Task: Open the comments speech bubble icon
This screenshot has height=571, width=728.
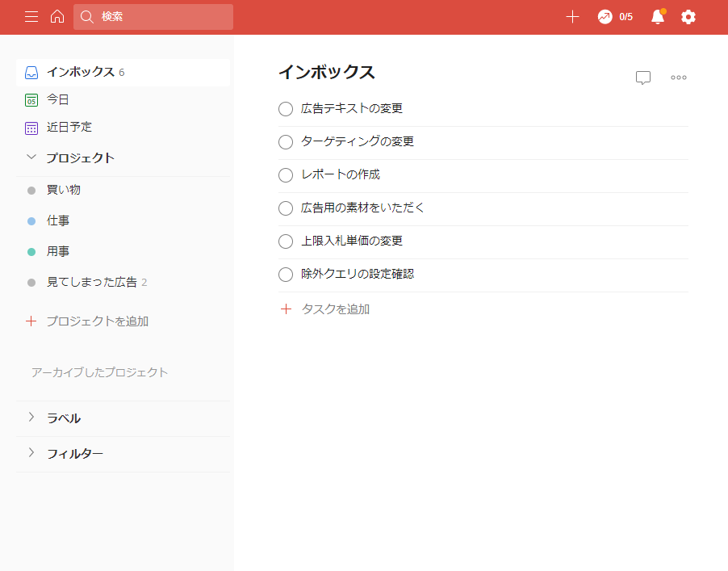Action: coord(643,78)
